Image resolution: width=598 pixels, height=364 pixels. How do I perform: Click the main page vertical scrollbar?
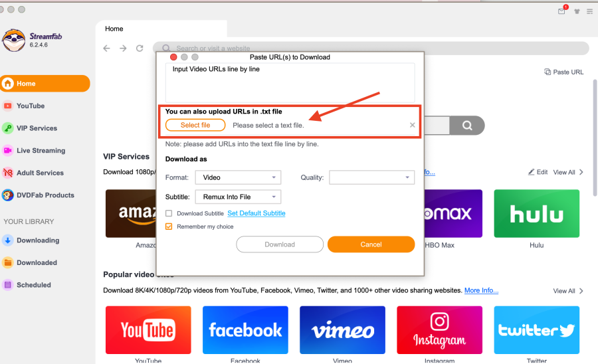pos(595,137)
